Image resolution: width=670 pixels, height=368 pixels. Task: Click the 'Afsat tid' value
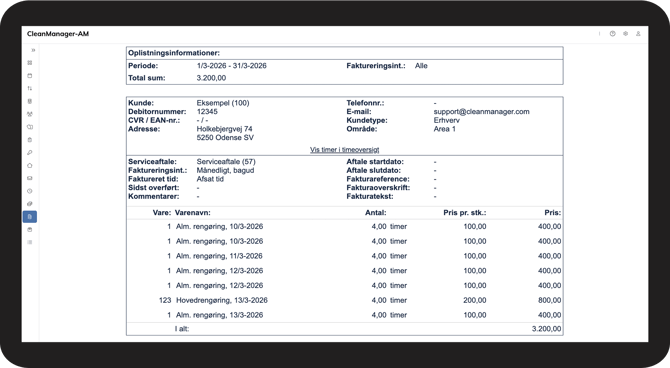click(x=210, y=179)
